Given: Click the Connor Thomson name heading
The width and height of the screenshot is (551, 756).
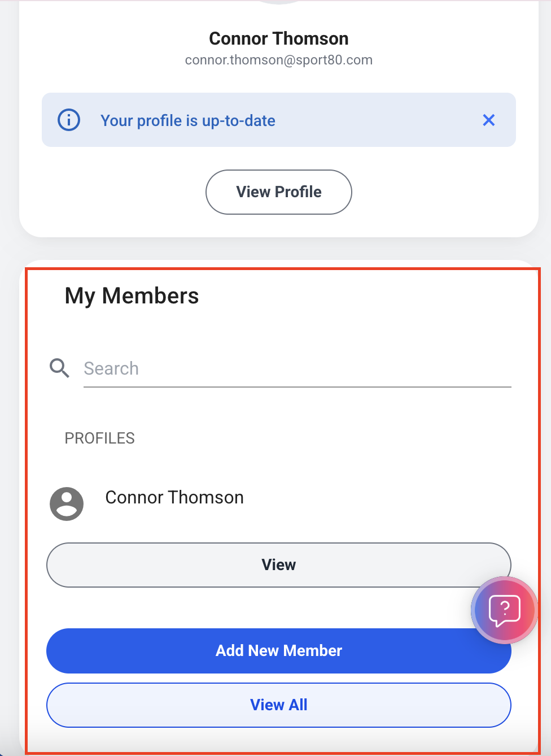Looking at the screenshot, I should coord(279,38).
